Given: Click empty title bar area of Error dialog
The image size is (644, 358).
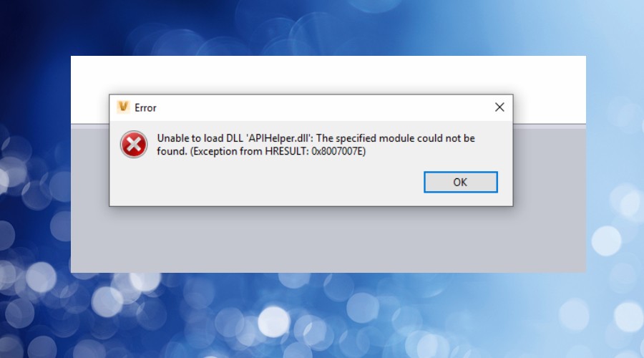Looking at the screenshot, I should (x=321, y=107).
